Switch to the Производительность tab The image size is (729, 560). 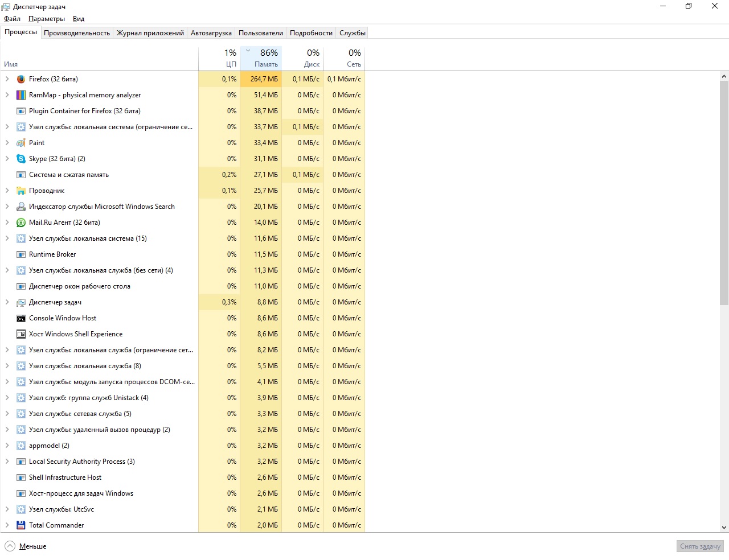pyautogui.click(x=77, y=33)
